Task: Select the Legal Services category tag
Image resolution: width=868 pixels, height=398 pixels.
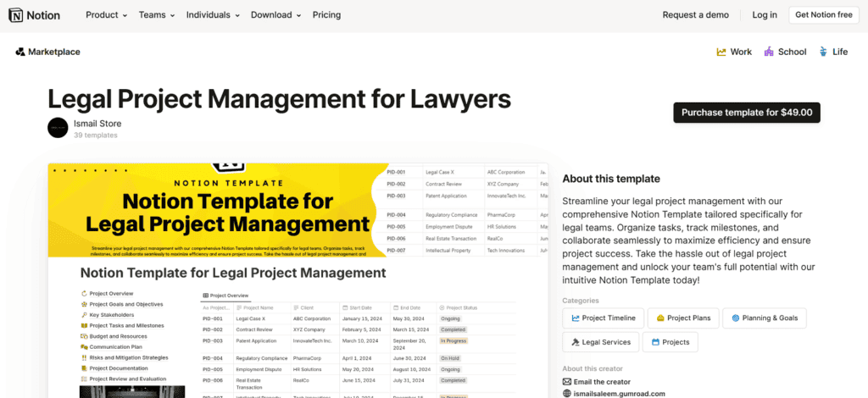Action: click(601, 342)
